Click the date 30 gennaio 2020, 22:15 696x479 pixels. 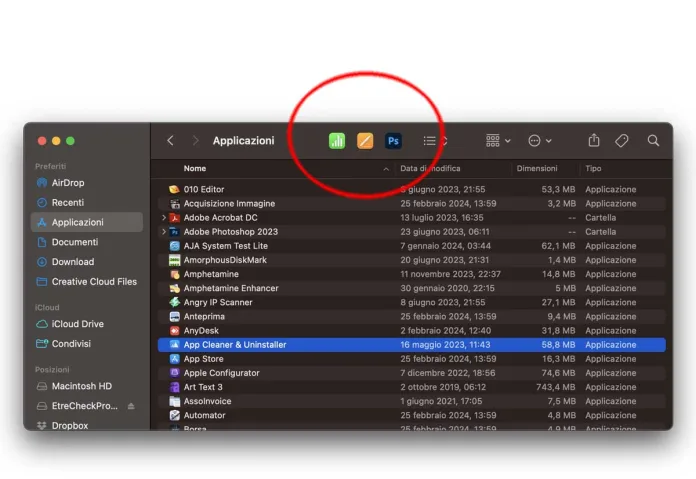click(x=447, y=288)
